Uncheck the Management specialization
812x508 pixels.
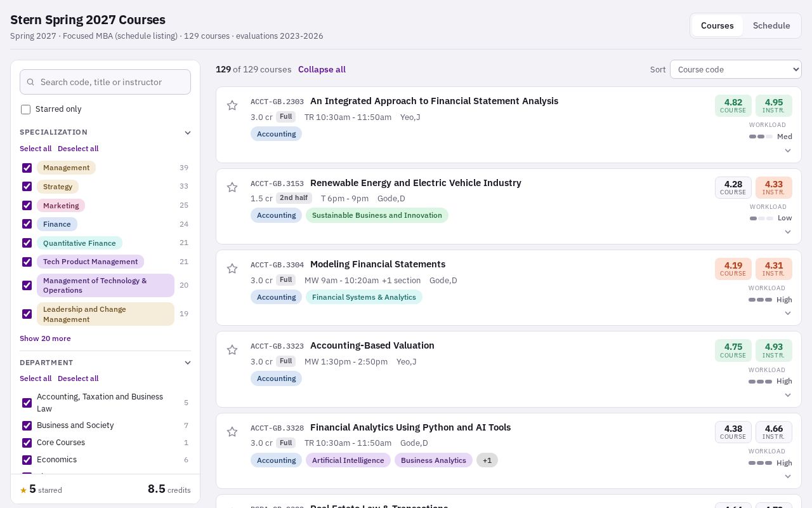[27, 168]
